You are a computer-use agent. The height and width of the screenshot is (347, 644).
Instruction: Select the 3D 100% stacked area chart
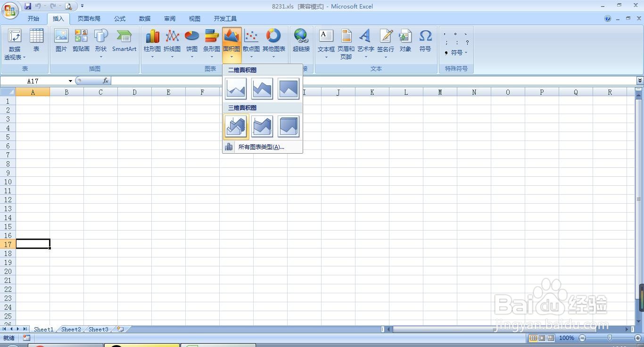click(x=289, y=126)
